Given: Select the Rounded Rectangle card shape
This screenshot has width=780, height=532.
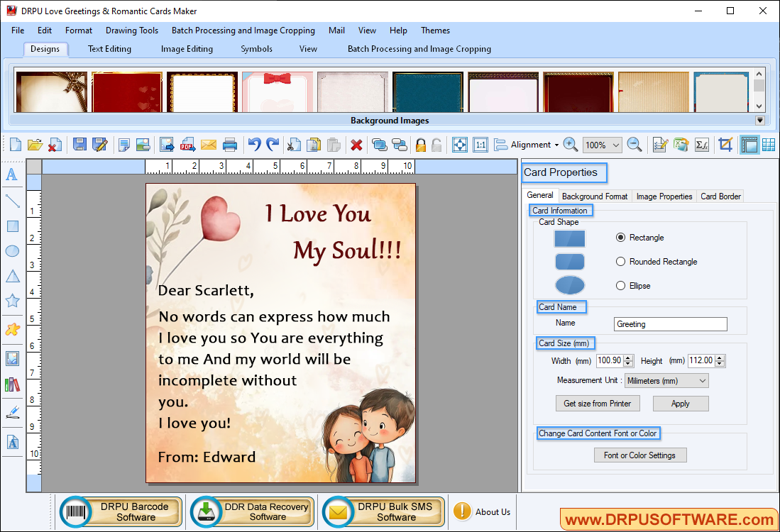Looking at the screenshot, I should tap(621, 261).
